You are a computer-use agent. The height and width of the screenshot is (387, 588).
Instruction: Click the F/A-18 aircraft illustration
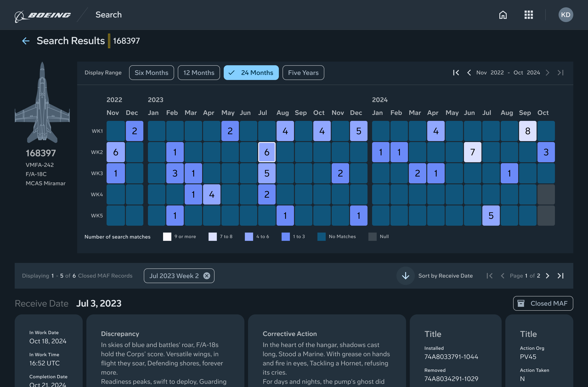click(42, 102)
